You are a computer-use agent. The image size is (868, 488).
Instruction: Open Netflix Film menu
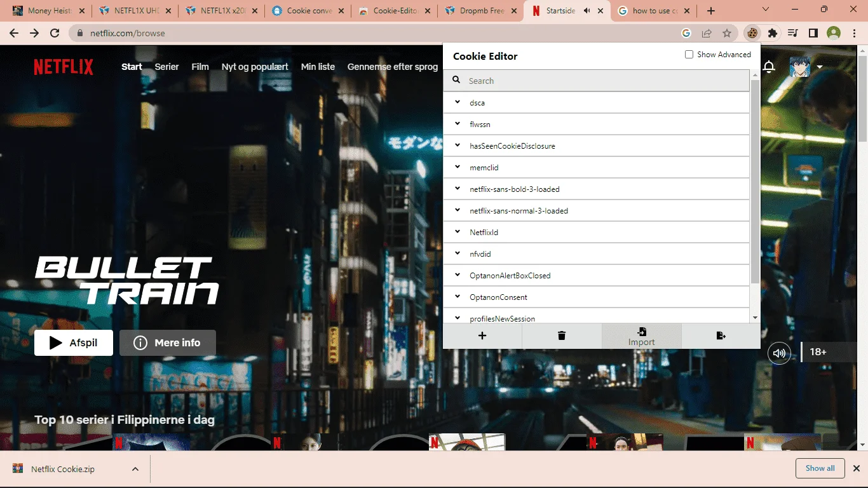200,67
